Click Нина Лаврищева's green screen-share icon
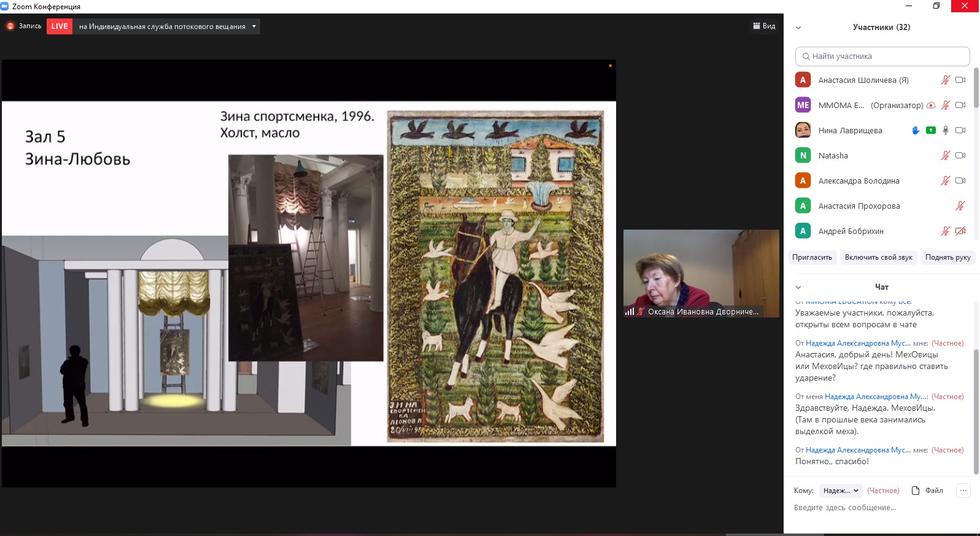Viewport: 980px width, 536px height. point(931,130)
